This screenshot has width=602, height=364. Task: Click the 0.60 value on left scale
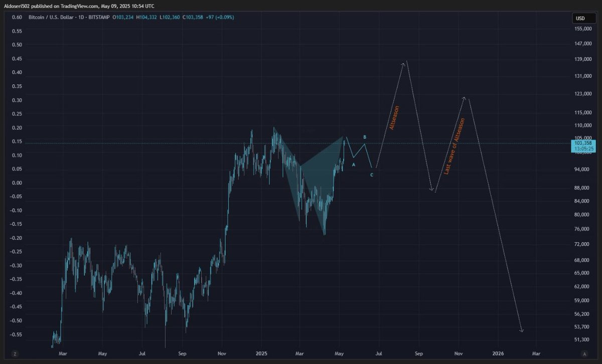pos(17,17)
